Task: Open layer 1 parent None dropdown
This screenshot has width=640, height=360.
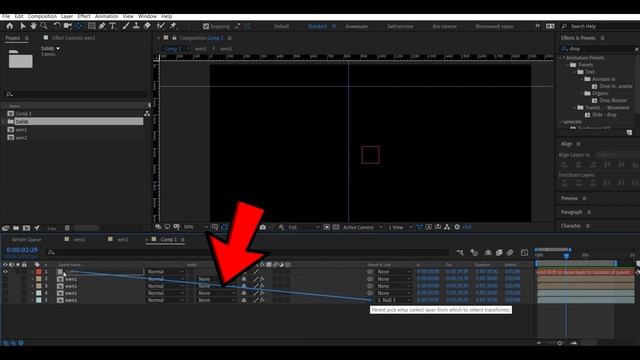Action: 393,272
